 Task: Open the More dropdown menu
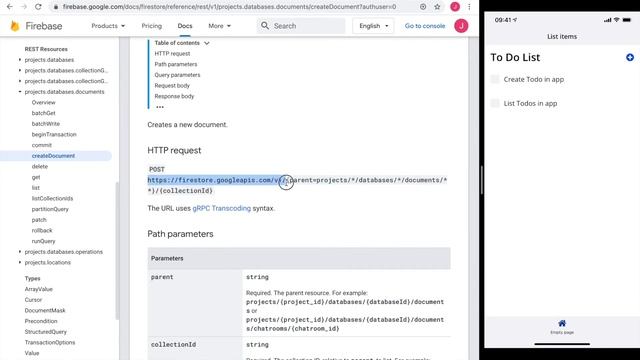[x=220, y=26]
